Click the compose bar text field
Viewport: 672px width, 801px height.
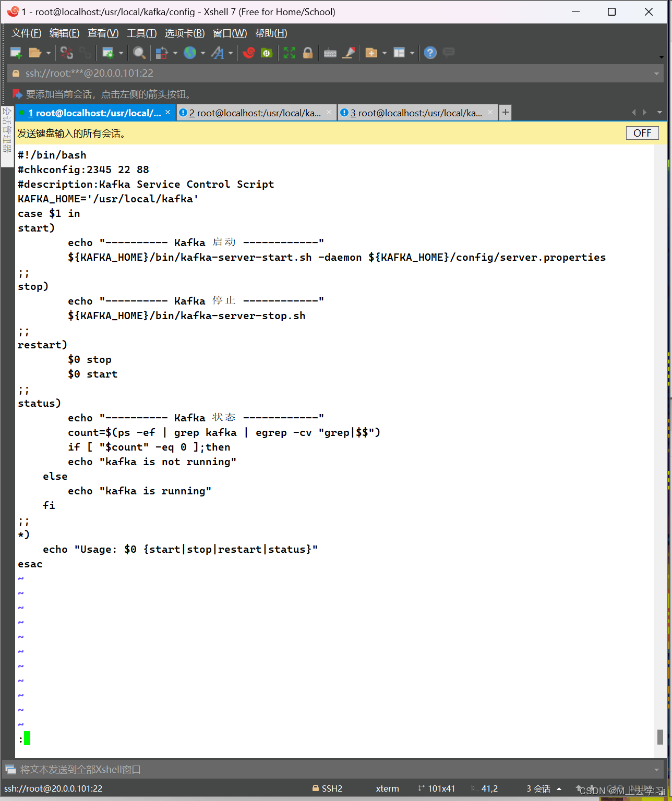pyautogui.click(x=334, y=770)
